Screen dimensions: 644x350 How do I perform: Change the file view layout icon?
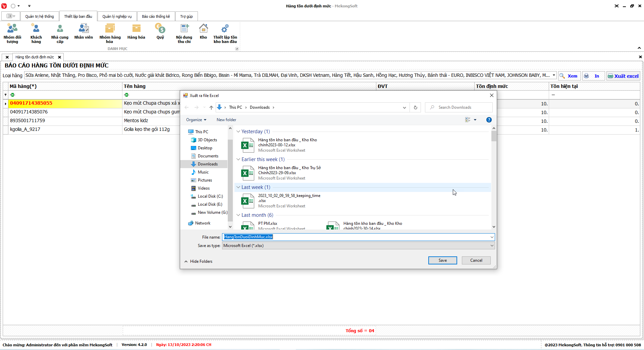[x=468, y=120]
